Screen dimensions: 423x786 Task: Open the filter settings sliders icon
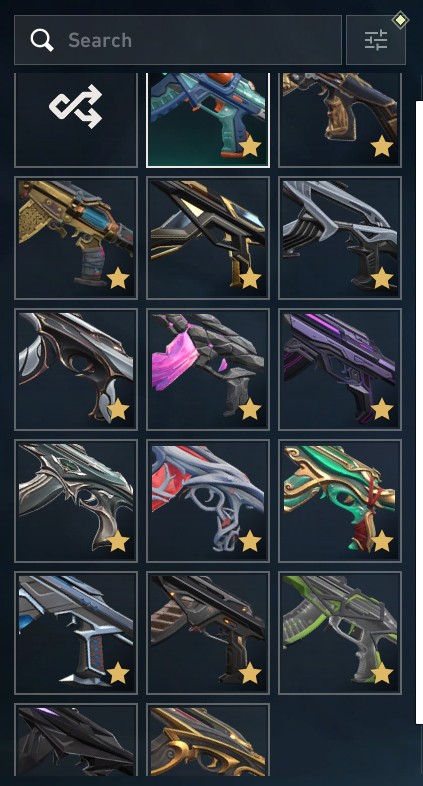coord(376,40)
